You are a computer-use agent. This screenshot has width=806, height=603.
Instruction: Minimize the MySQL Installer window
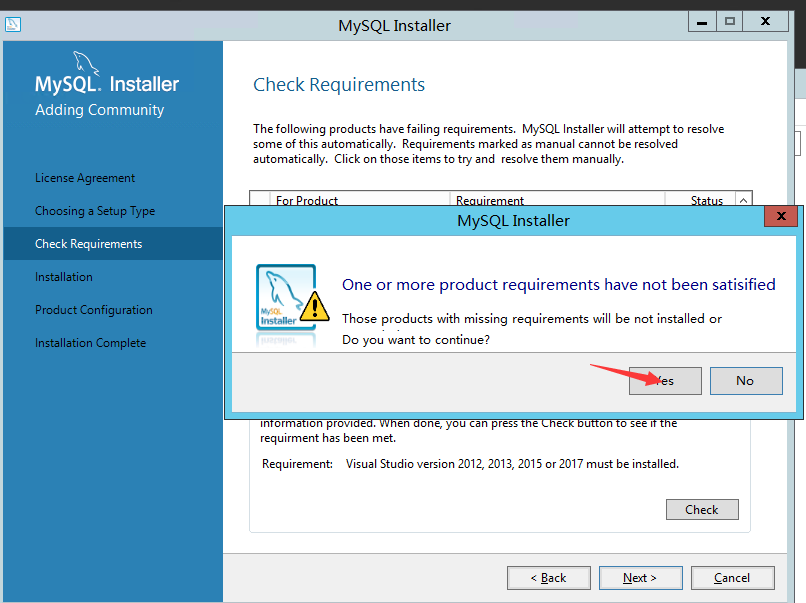pyautogui.click(x=702, y=22)
